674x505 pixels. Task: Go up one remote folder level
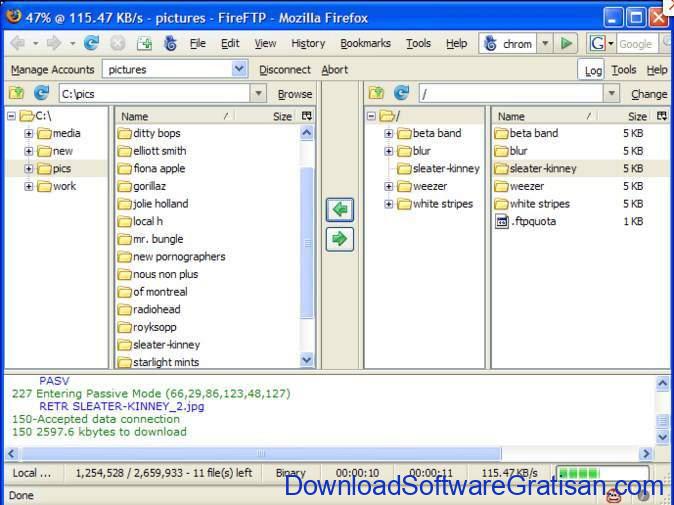coord(377,93)
